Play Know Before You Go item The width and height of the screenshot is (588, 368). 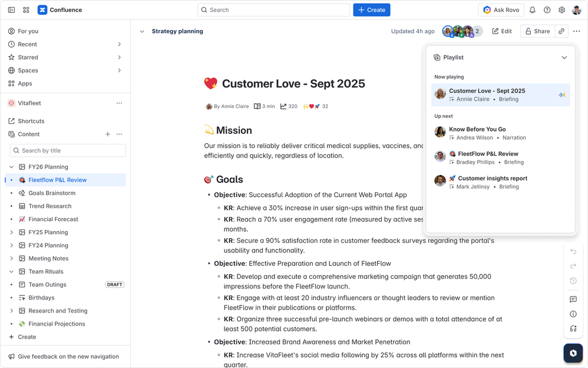click(500, 133)
